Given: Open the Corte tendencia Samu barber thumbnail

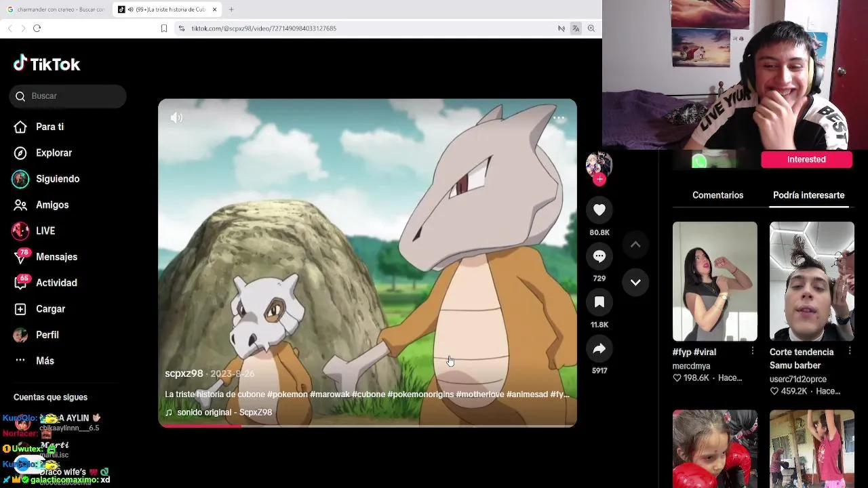Looking at the screenshot, I should coord(812,281).
